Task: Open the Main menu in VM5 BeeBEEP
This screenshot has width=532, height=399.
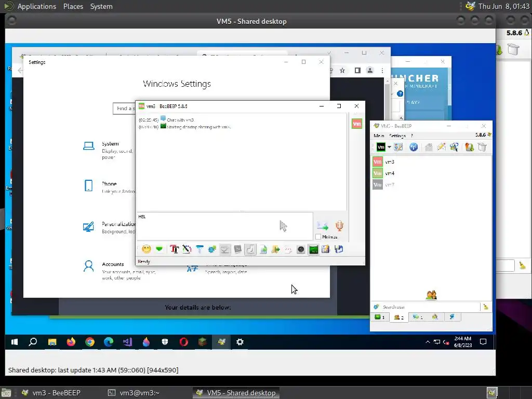Action: coord(379,136)
